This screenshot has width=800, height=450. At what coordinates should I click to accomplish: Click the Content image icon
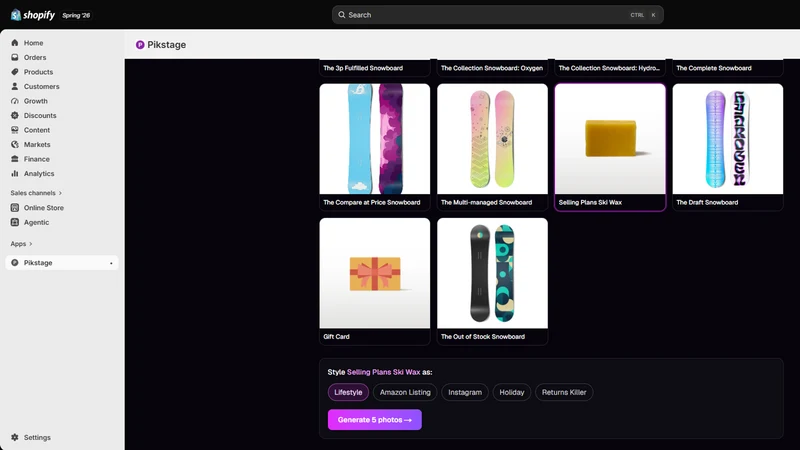pos(15,130)
